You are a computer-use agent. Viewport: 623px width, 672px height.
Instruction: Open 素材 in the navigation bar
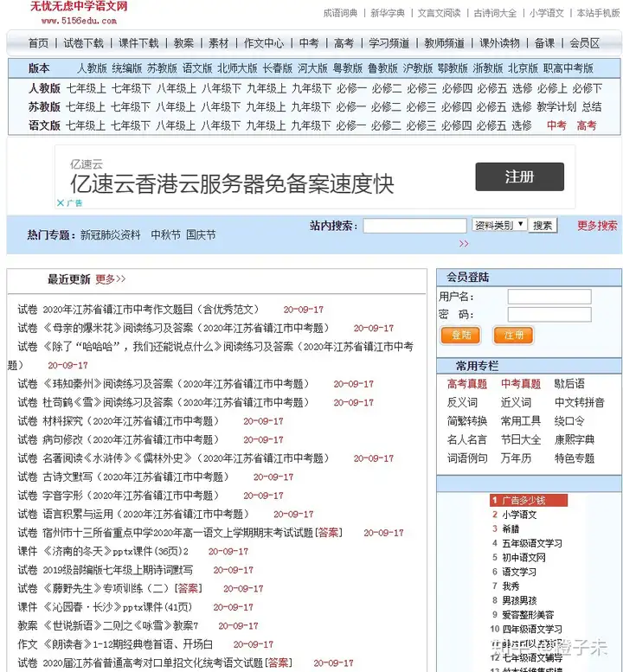219,43
